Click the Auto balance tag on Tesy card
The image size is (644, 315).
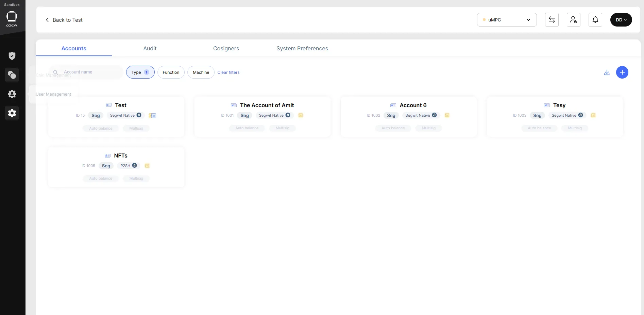[x=539, y=128]
